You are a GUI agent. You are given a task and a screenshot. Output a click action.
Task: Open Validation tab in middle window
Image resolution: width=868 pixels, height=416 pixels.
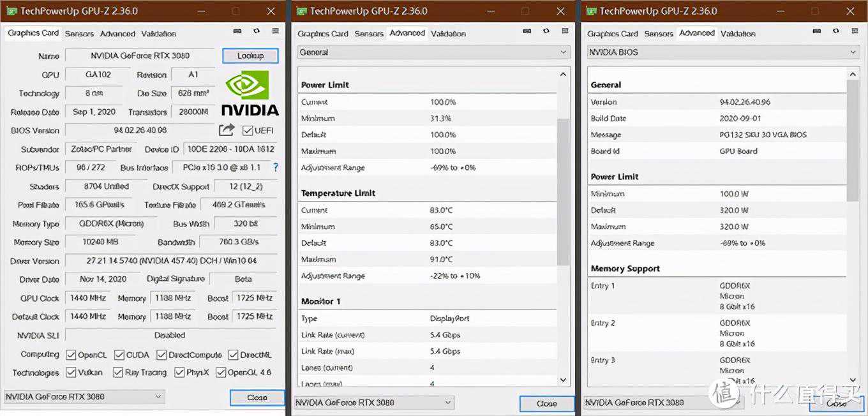coord(448,34)
